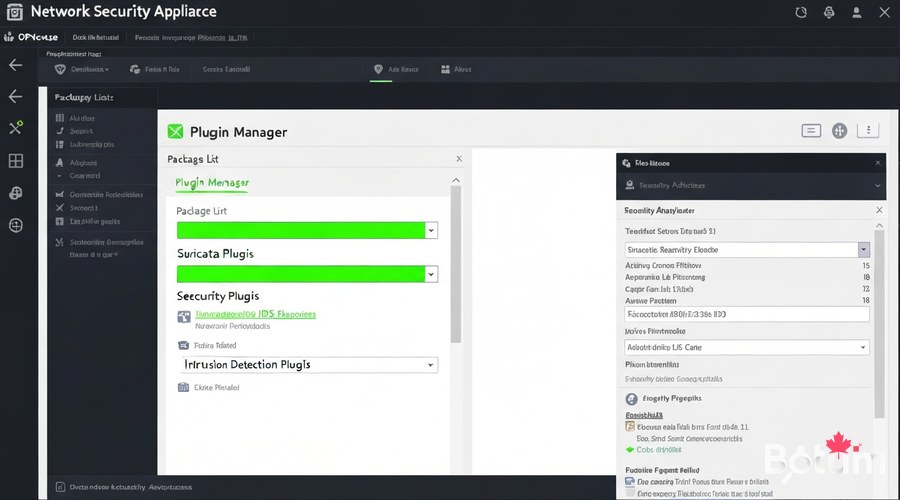
Task: Click the icon beside the IDS link
Action: tap(184, 317)
